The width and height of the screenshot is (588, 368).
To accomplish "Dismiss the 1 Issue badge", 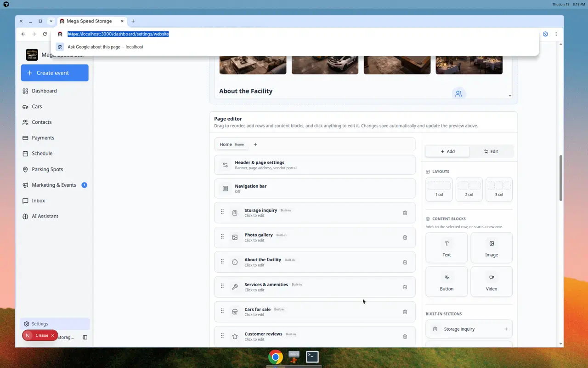I will coord(52,335).
